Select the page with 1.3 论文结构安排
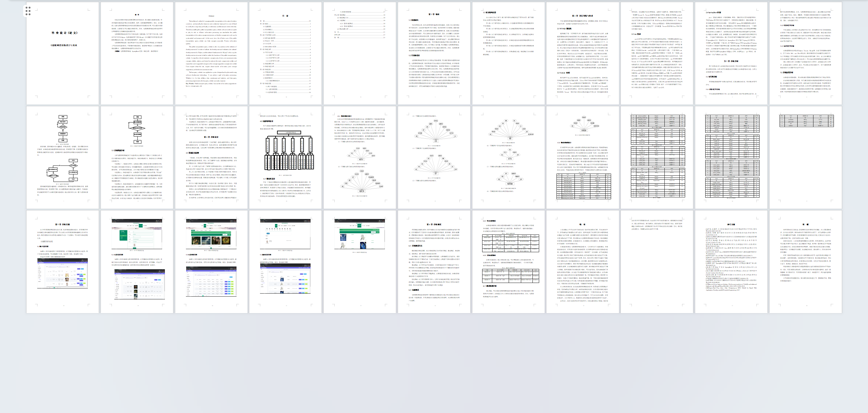The height and width of the screenshot is (413, 868). (508, 53)
